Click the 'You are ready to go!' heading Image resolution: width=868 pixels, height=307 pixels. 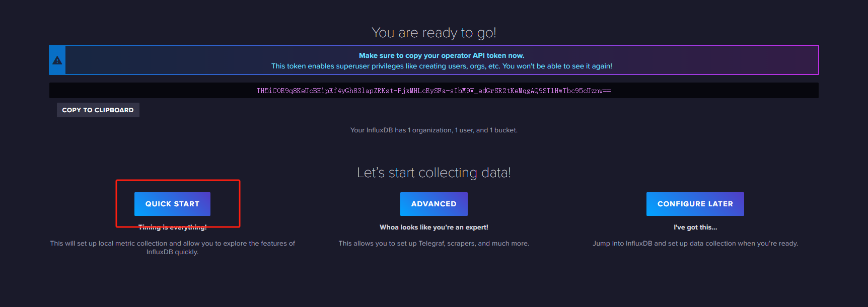pos(434,33)
